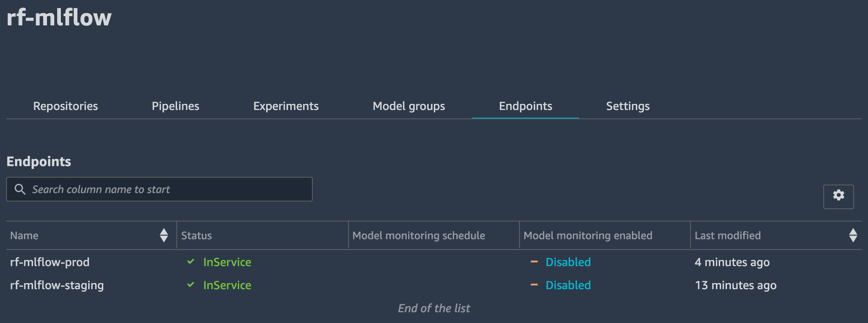This screenshot has width=868, height=323.
Task: Open table settings gear icon
Action: (x=838, y=196)
